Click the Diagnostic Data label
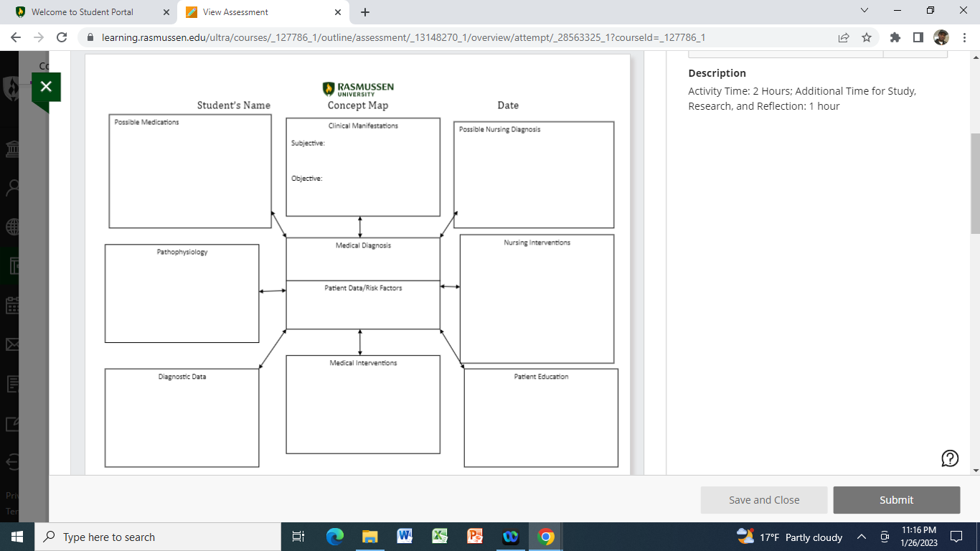980x551 pixels. tap(182, 376)
